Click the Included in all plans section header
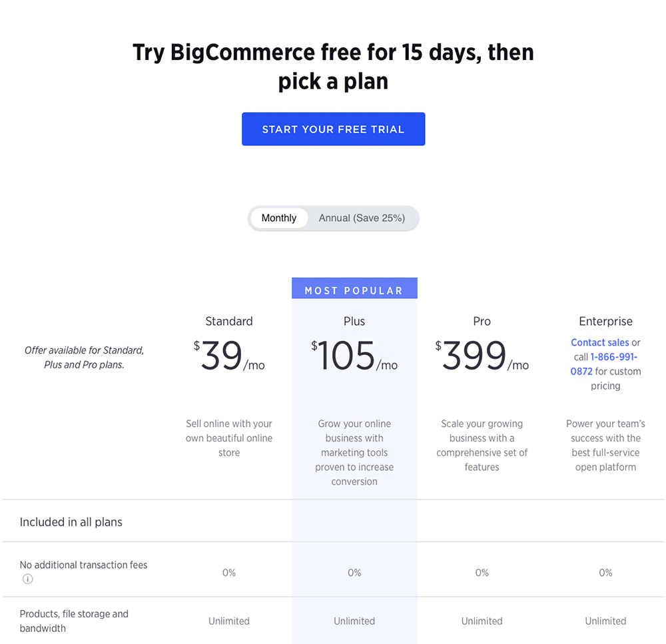Viewport: 666px width, 644px height. (x=71, y=522)
